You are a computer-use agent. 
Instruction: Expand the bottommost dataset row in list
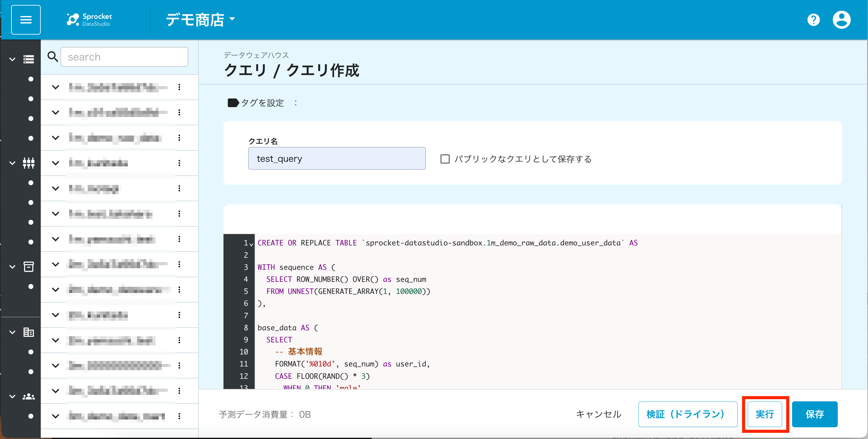click(56, 416)
